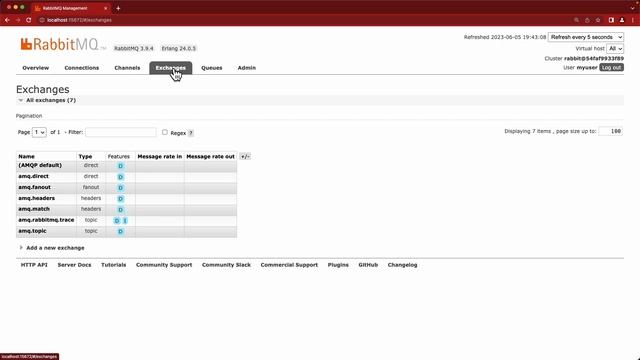Viewport: 640px width, 360px height.
Task: Click the bookmark star icon
Action: click(x=598, y=20)
